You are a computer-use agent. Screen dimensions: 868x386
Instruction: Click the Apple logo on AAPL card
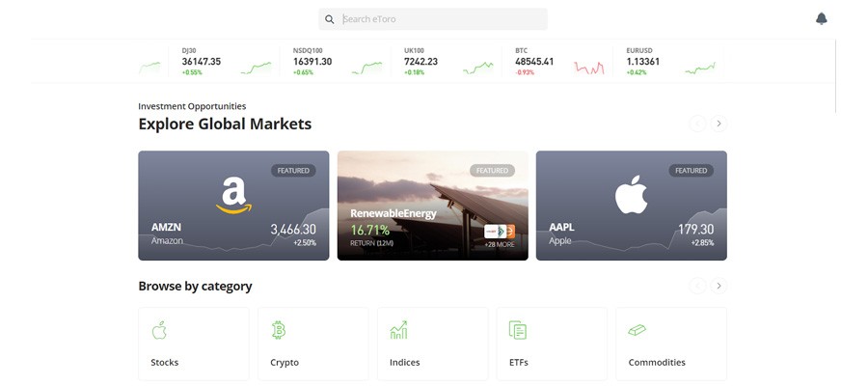[631, 194]
